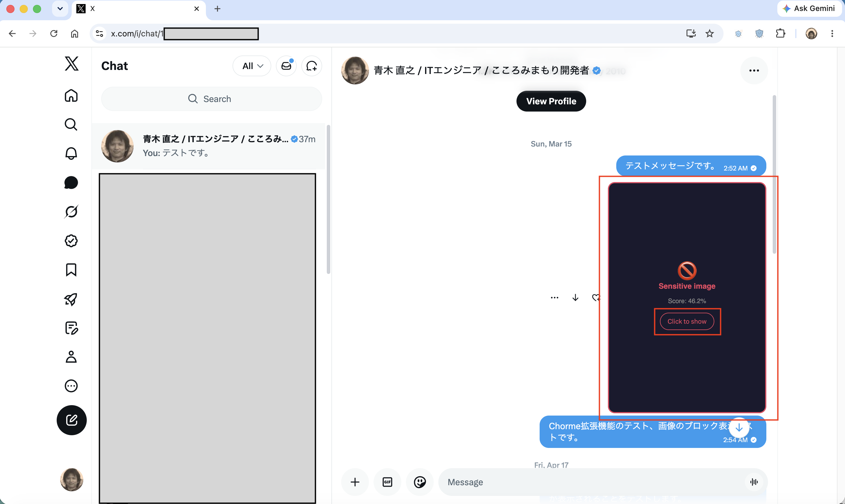
Task: Click the Message input field
Action: click(x=591, y=482)
